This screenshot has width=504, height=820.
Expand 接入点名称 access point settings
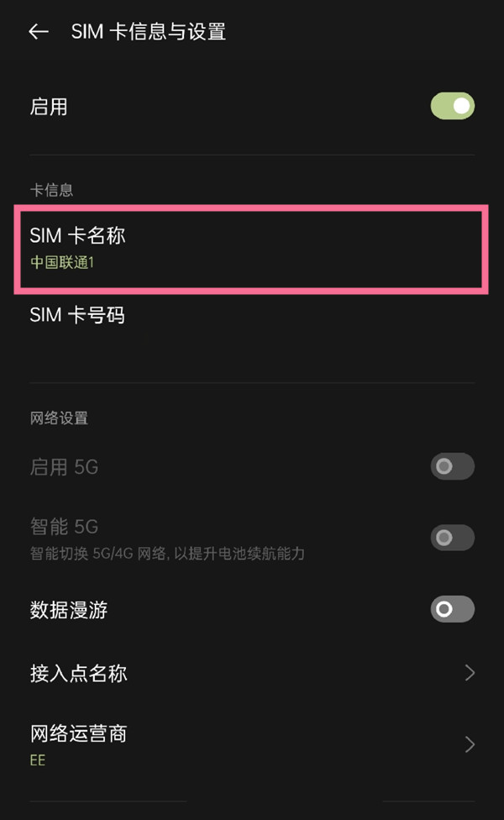pos(252,672)
